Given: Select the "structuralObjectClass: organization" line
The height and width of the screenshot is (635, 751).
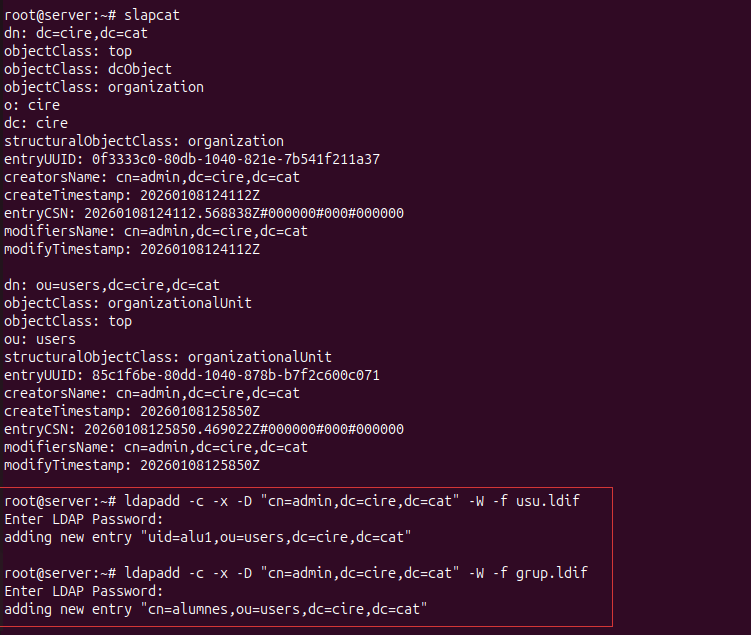Looking at the screenshot, I should [144, 141].
